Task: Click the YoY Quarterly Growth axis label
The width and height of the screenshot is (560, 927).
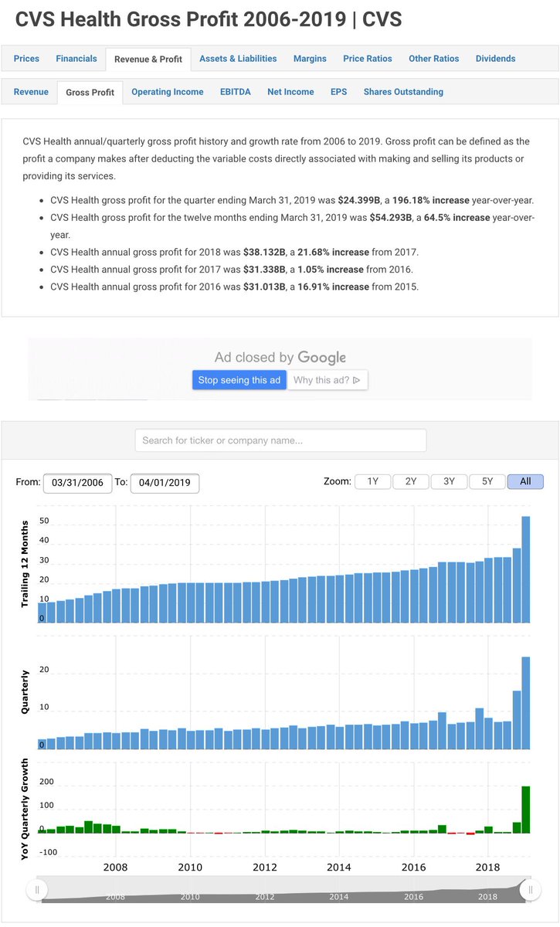Action: 24,810
